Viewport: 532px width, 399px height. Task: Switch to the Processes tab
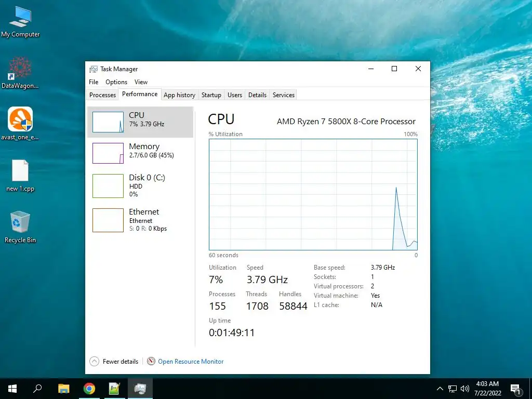coord(102,95)
